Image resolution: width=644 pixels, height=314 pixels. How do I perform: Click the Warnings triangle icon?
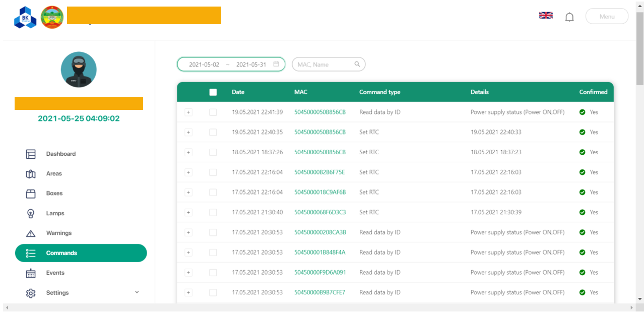pos(31,233)
